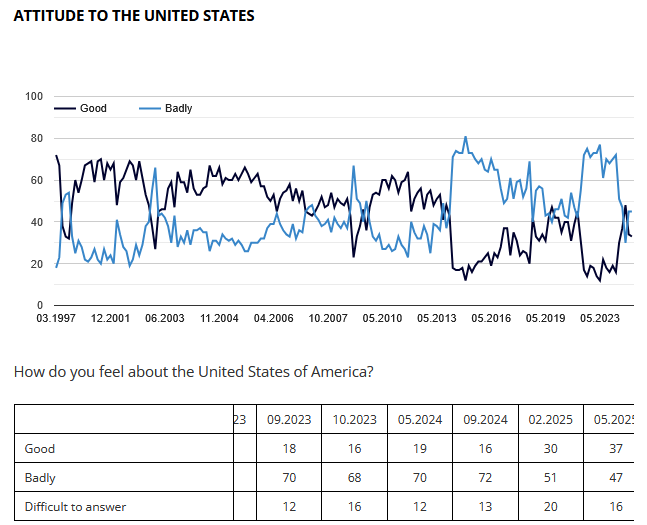The image size is (647, 525).
Task: Select the 10.2023 table column header
Action: pos(355,419)
